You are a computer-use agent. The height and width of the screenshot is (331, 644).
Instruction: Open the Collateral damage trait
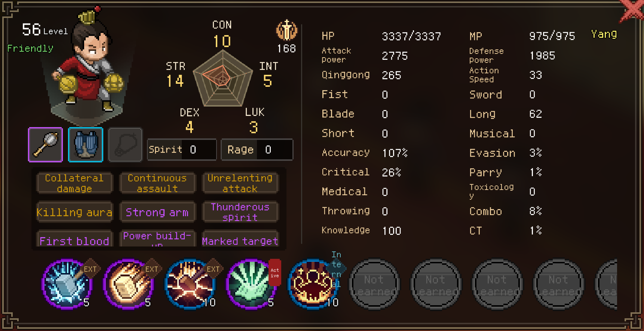pyautogui.click(x=74, y=183)
